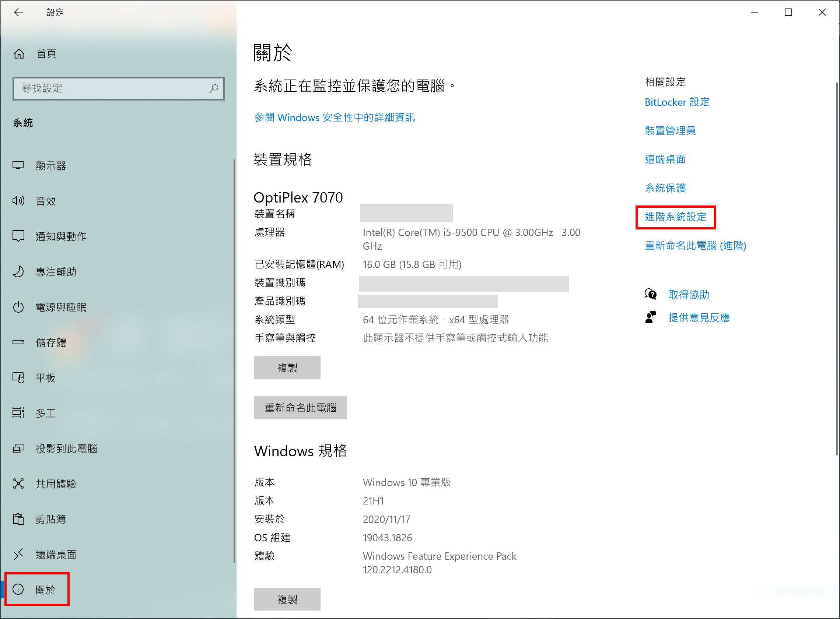Open 進階系統設定 link
This screenshot has width=840, height=619.
675,217
